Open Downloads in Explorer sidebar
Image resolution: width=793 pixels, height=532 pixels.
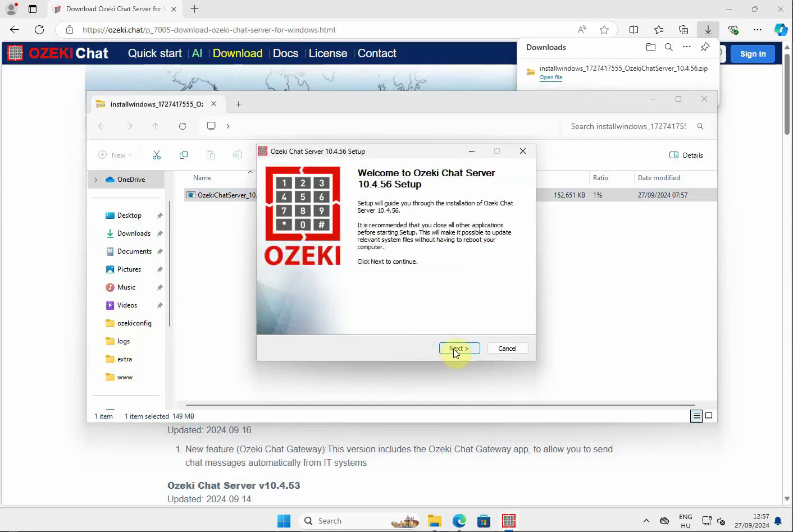(x=134, y=233)
